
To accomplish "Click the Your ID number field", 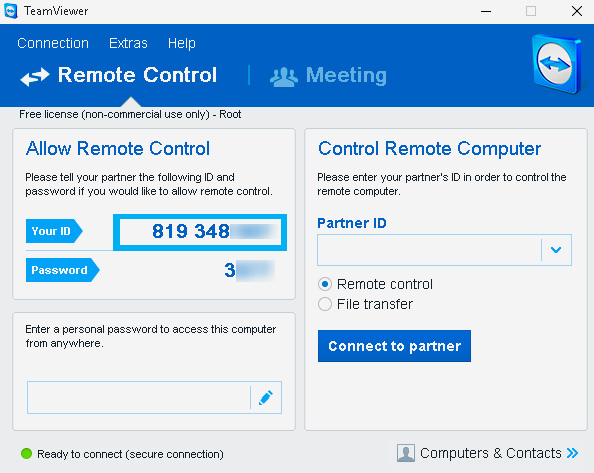I will pyautogui.click(x=200, y=232).
